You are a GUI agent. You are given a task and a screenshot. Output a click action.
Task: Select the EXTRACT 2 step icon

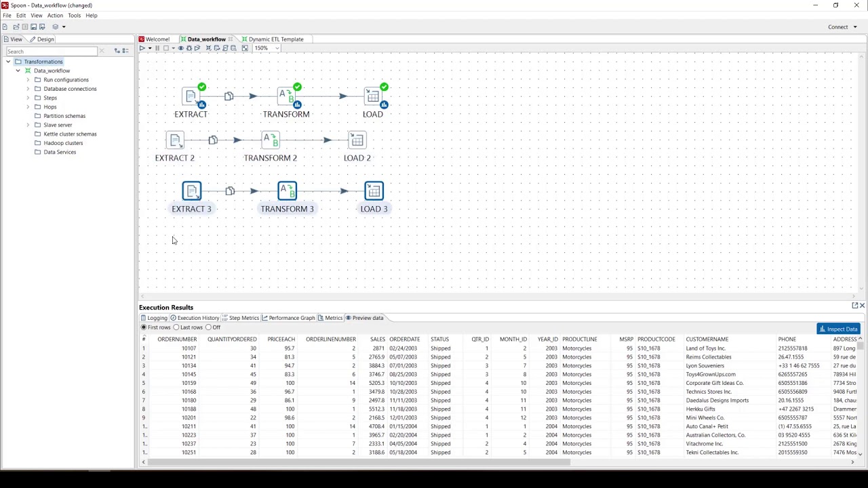click(175, 140)
